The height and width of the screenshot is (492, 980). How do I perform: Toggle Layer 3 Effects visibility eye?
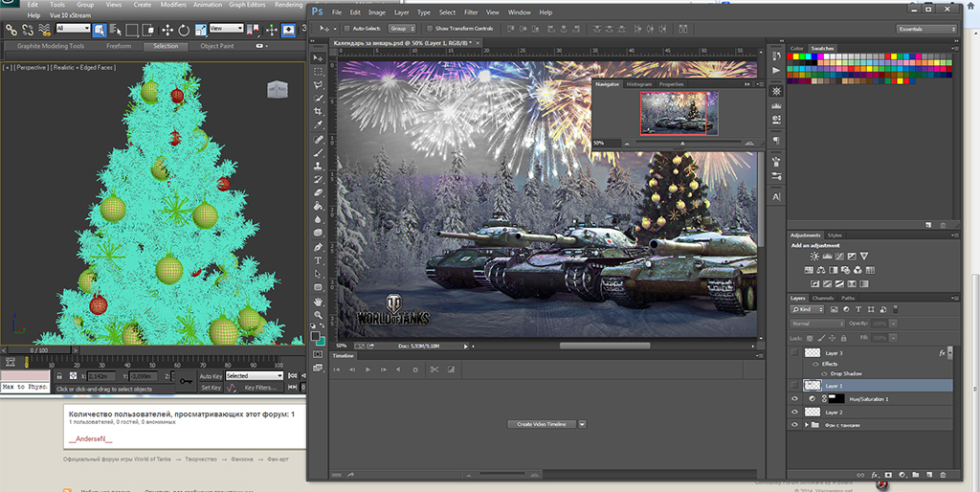[815, 364]
